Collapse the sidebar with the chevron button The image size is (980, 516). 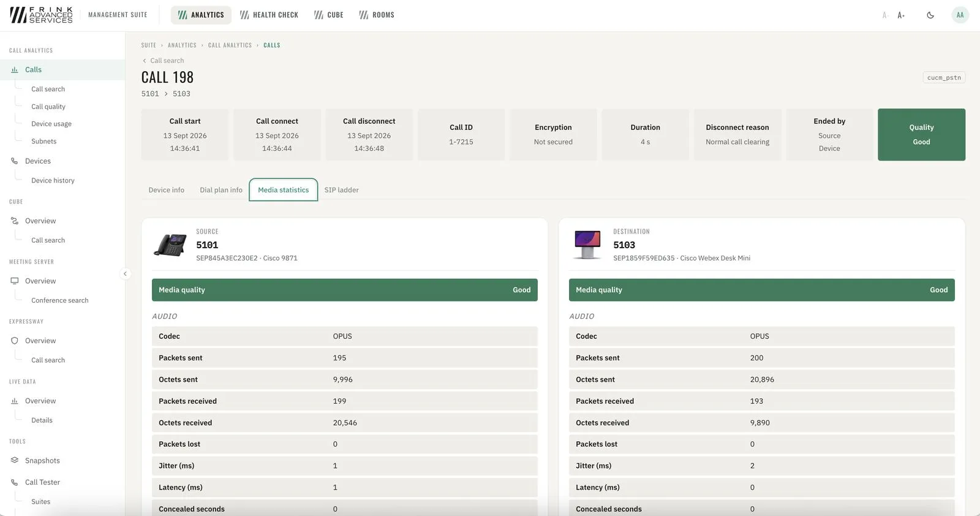click(x=125, y=274)
